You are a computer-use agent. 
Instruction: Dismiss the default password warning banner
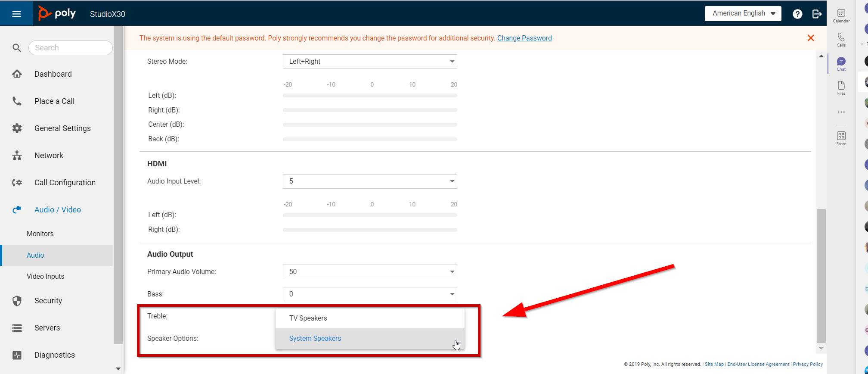point(811,38)
